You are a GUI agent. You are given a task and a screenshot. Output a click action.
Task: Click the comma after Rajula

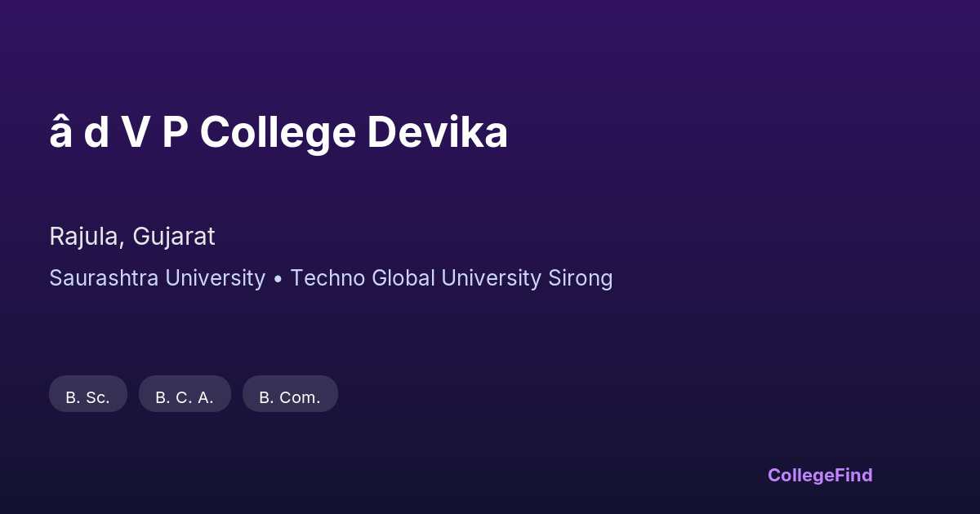point(123,243)
